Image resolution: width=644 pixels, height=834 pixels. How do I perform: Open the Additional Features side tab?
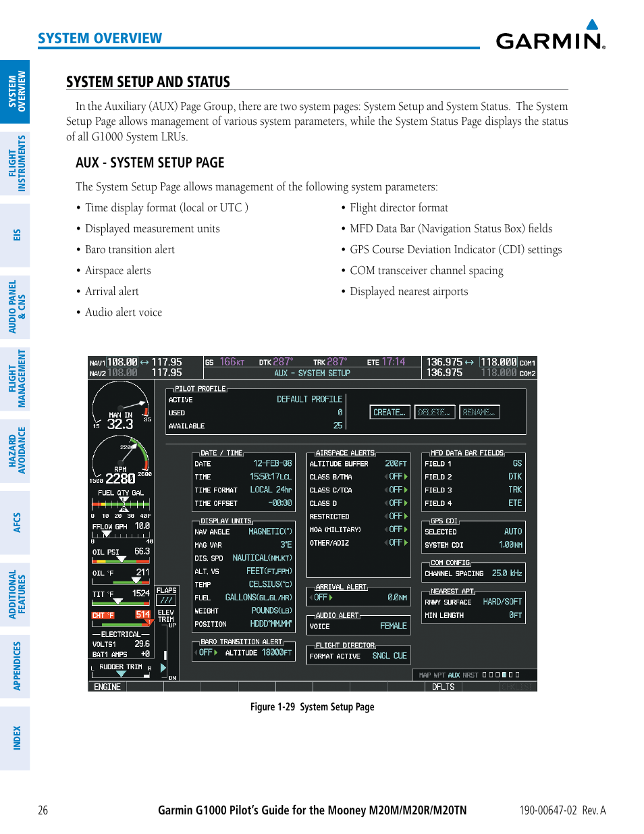pyautogui.click(x=15, y=595)
